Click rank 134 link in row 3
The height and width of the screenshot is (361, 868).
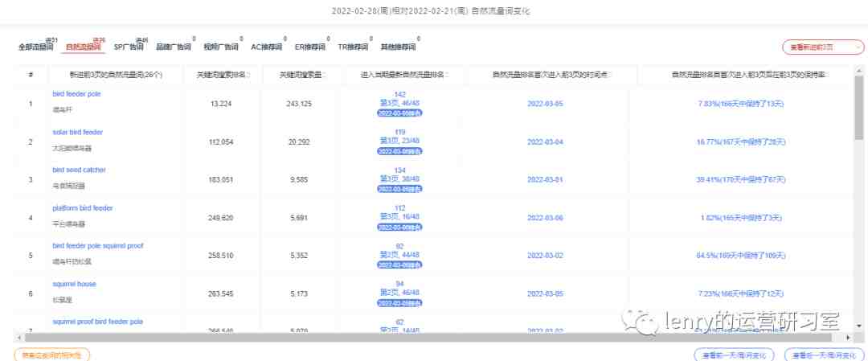coord(399,170)
